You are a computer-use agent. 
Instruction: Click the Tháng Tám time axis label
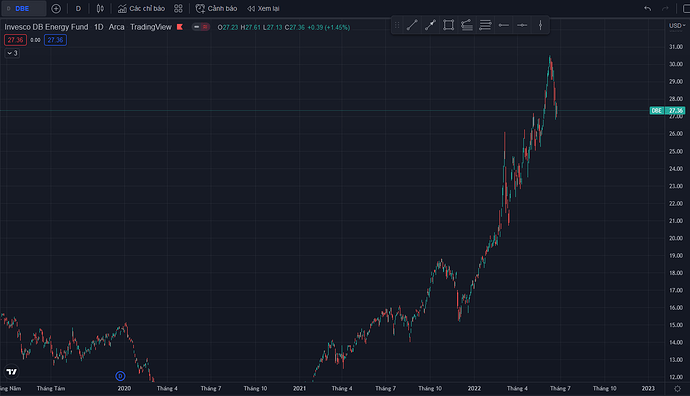coord(51,389)
